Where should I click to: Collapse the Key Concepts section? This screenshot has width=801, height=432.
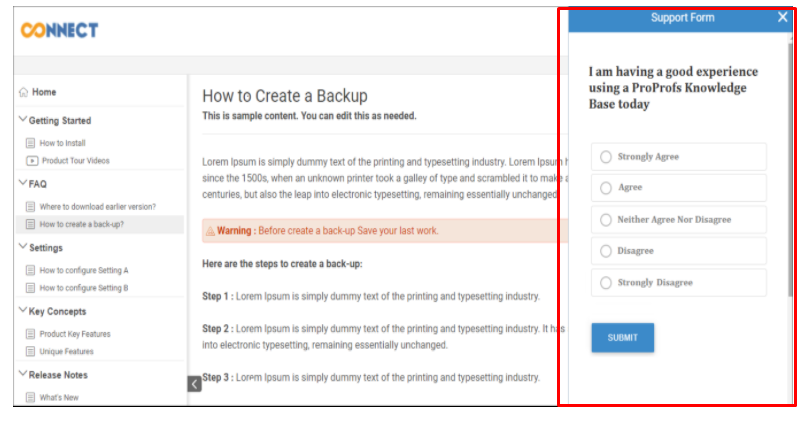pyautogui.click(x=23, y=311)
